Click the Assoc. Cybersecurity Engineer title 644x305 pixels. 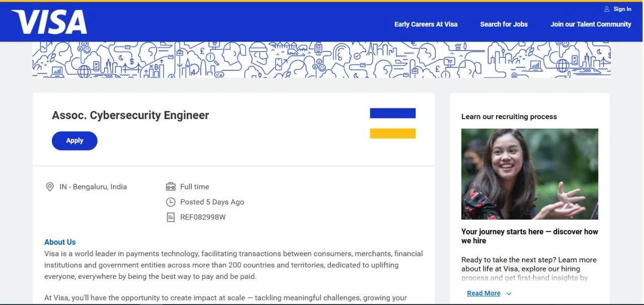click(x=130, y=115)
